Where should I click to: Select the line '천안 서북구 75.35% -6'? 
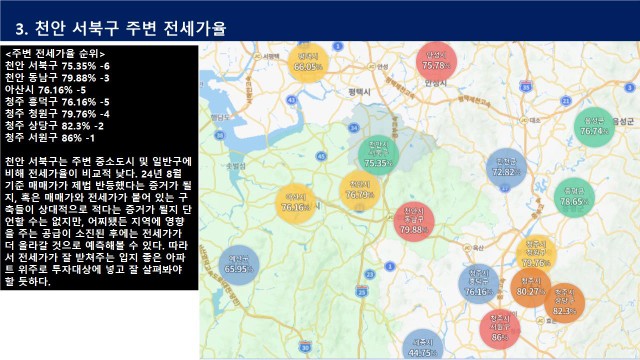(x=57, y=66)
